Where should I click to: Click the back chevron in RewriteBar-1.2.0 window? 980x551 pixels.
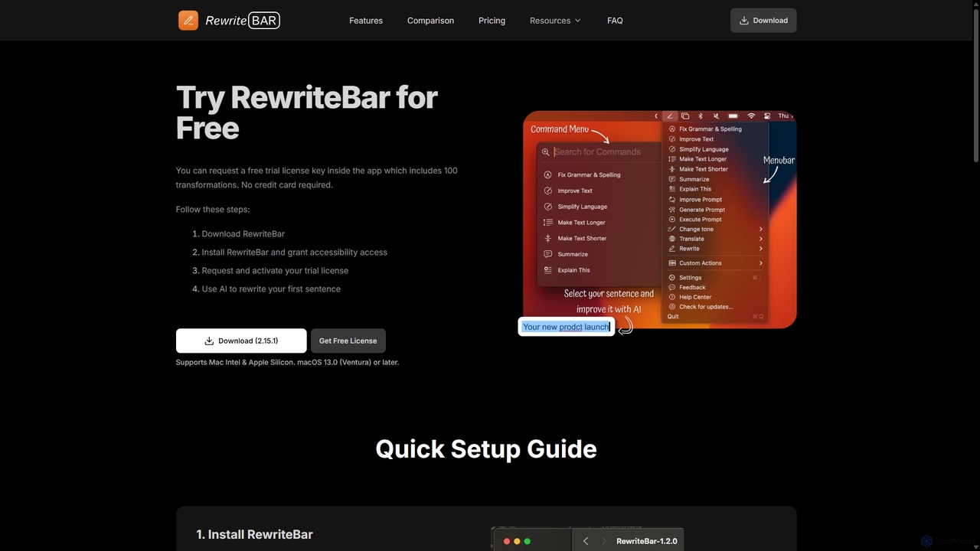[x=586, y=541]
